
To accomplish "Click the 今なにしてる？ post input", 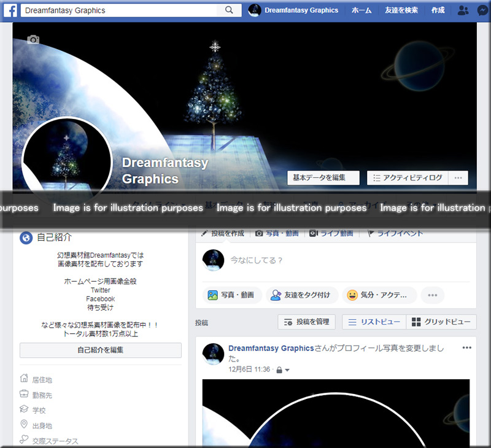I will click(x=344, y=260).
